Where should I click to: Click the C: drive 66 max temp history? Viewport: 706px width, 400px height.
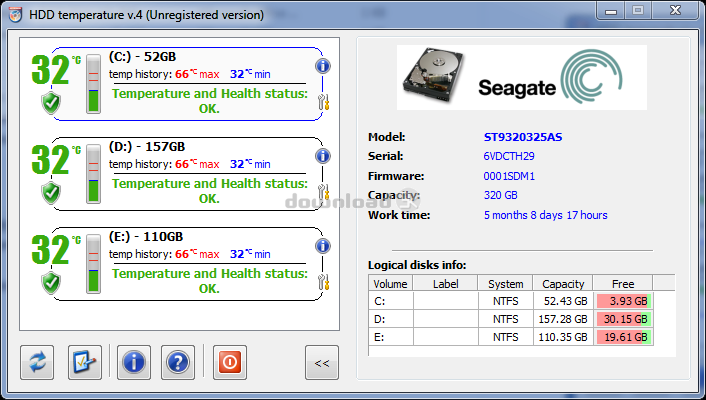[197, 74]
